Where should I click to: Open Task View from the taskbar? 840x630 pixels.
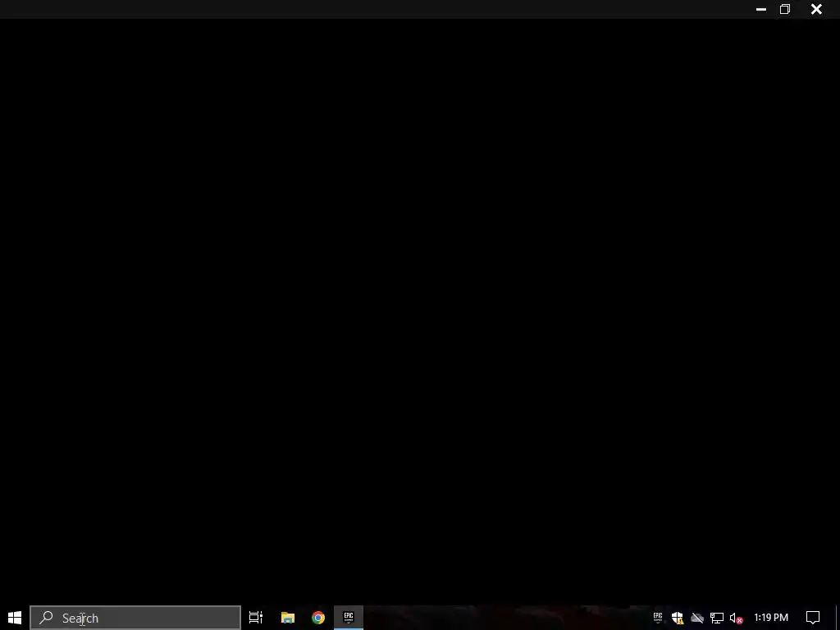[256, 618]
